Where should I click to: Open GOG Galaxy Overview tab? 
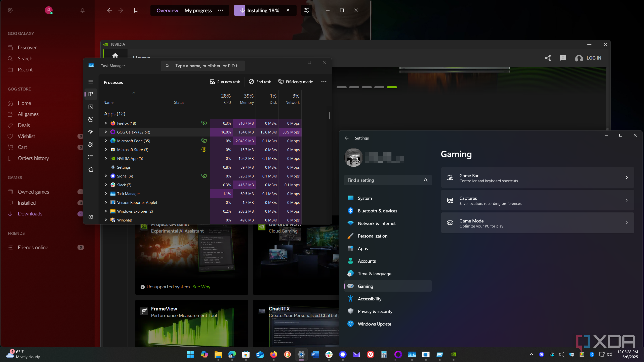click(x=167, y=11)
